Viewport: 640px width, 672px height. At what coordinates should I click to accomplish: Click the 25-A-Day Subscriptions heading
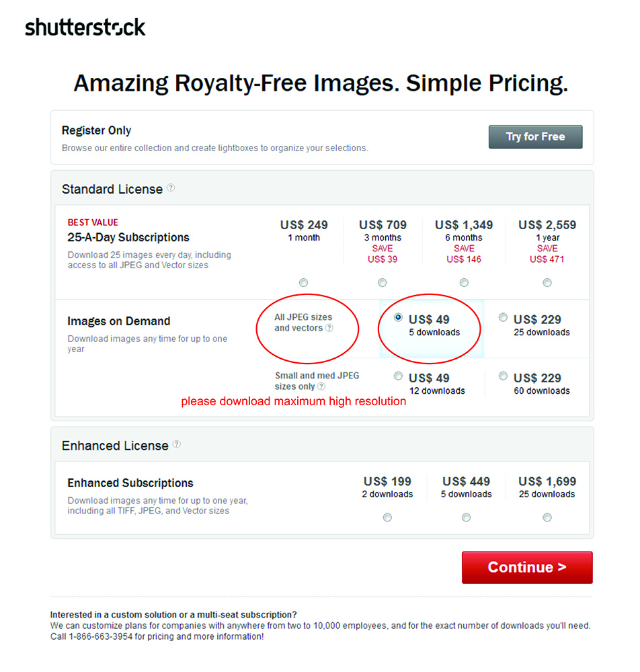(128, 237)
